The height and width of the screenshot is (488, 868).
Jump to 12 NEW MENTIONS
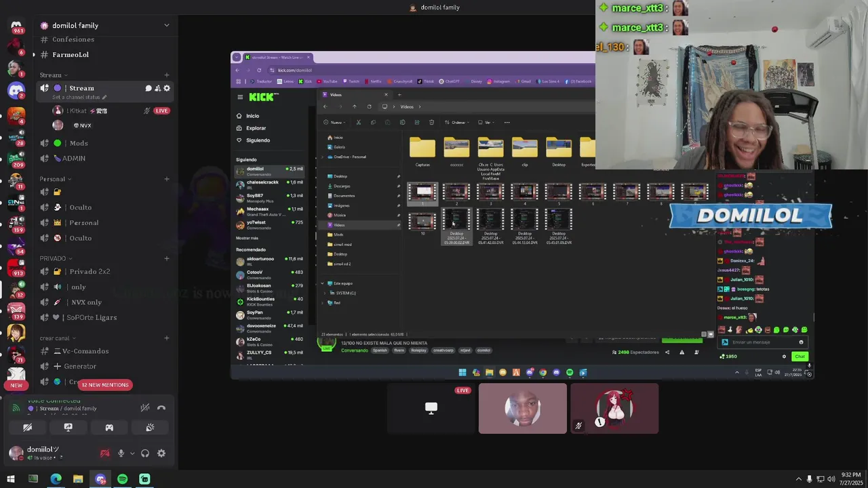(x=104, y=385)
